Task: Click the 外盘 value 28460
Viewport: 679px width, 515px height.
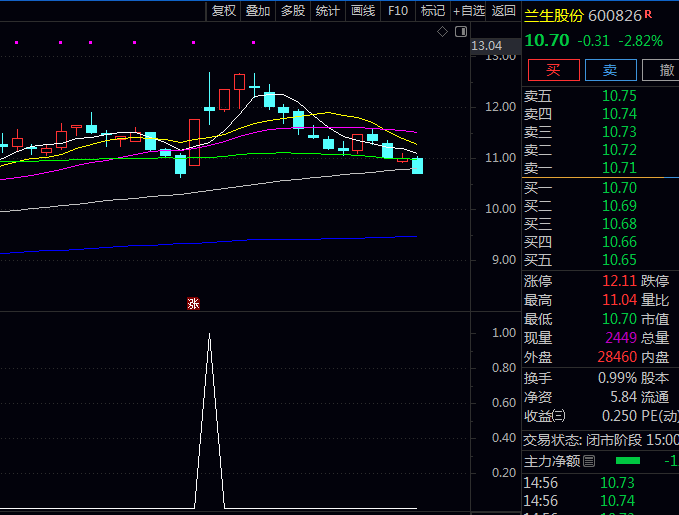Action: coord(617,357)
